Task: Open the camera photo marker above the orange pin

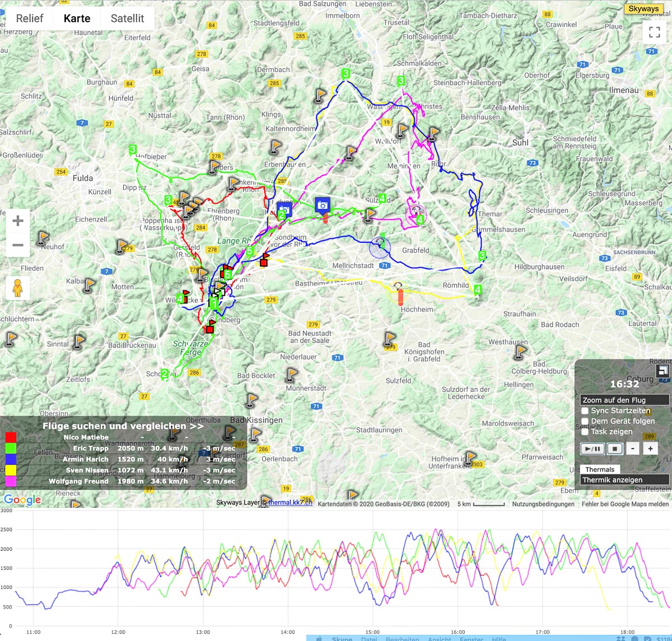Action: (322, 205)
